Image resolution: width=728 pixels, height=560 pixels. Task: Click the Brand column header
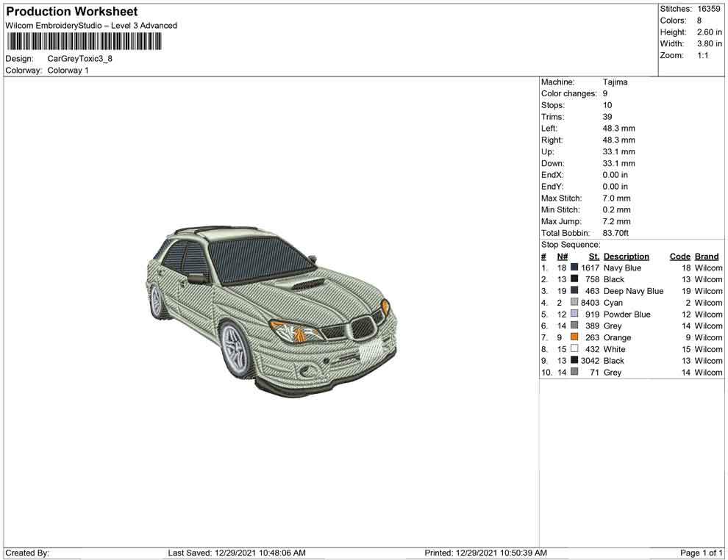(707, 256)
